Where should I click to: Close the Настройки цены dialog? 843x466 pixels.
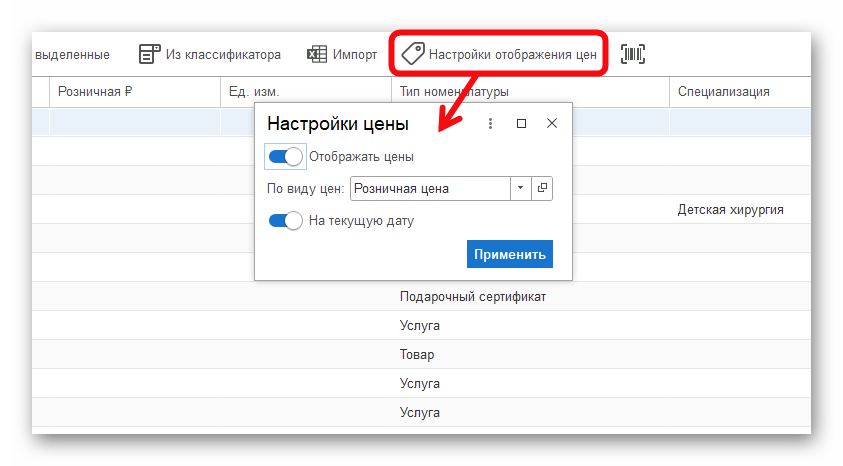click(x=551, y=123)
